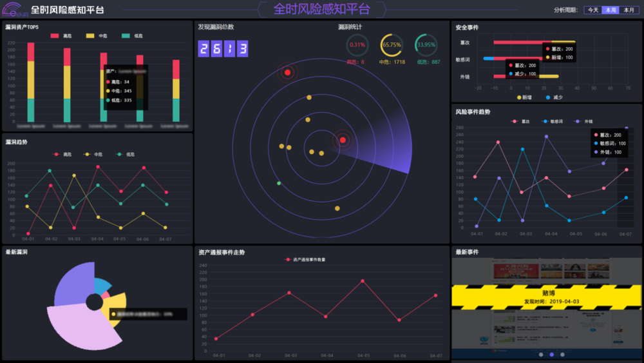Toggle 中危 series legend in 漏洞趋势 chart
The height and width of the screenshot is (363, 644).
pyautogui.click(x=93, y=154)
